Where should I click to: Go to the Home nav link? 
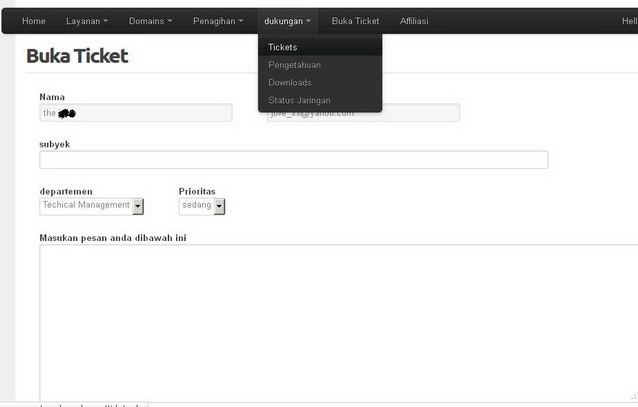point(34,21)
